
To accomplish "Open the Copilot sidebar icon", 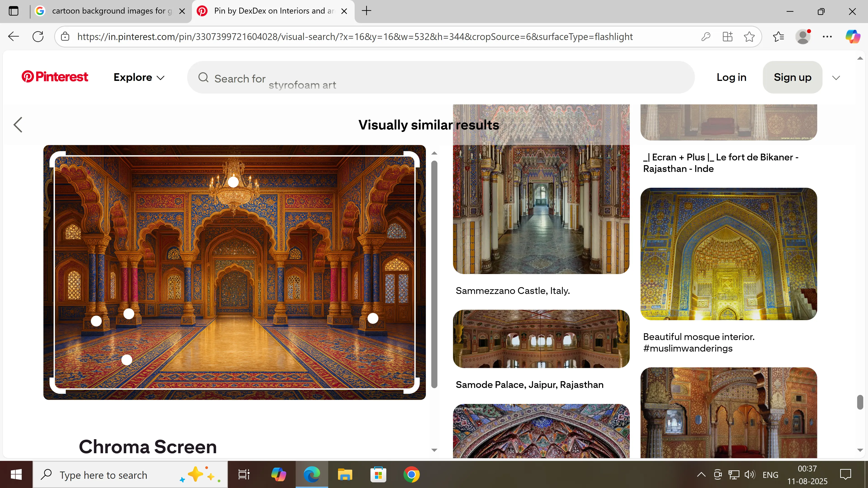I will [852, 36].
